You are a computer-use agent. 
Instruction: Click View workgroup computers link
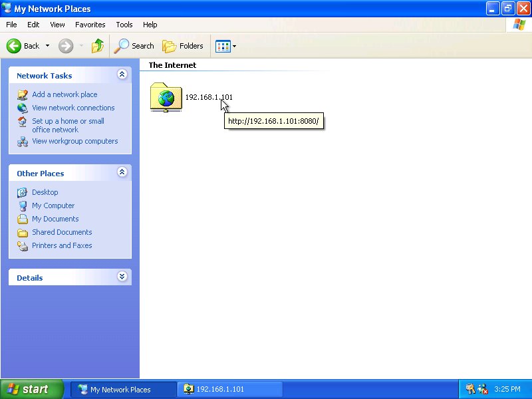coord(74,141)
